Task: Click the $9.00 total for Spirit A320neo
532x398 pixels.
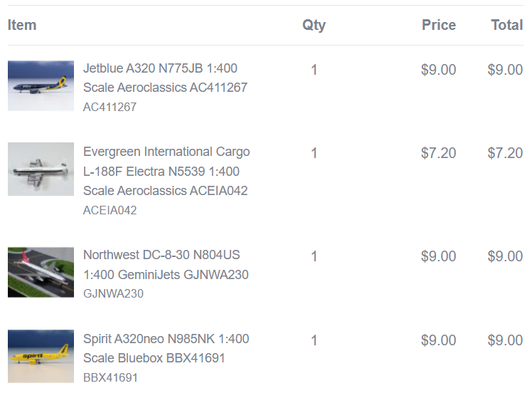Action: pyautogui.click(x=505, y=340)
